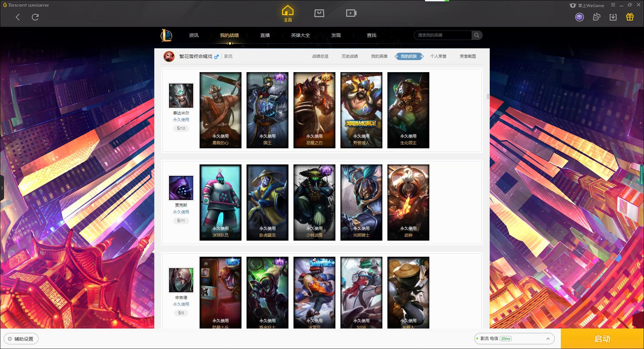Open the 光明骑士 skin card
This screenshot has height=349, width=644.
pyautogui.click(x=361, y=202)
